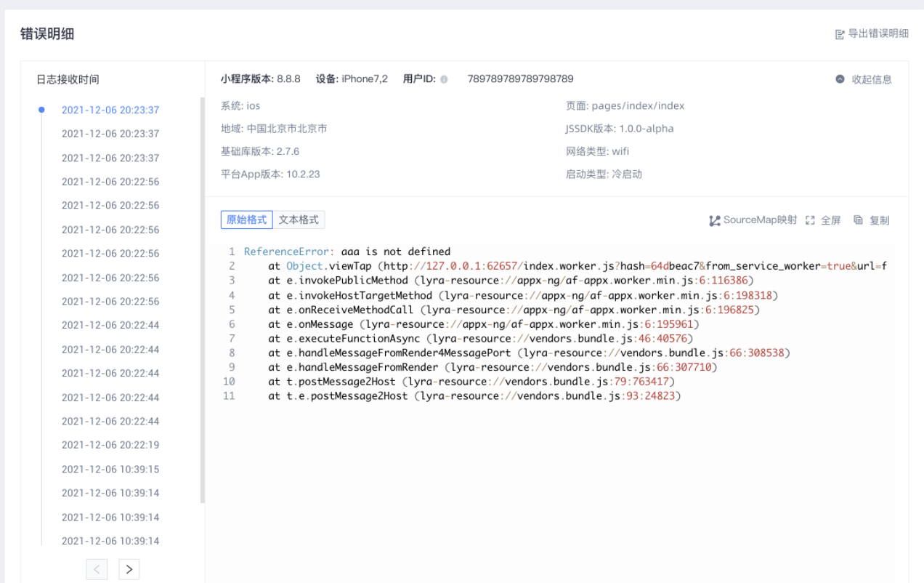Click the SourceMap映射 branch icon
The image size is (924, 583).
coord(715,220)
